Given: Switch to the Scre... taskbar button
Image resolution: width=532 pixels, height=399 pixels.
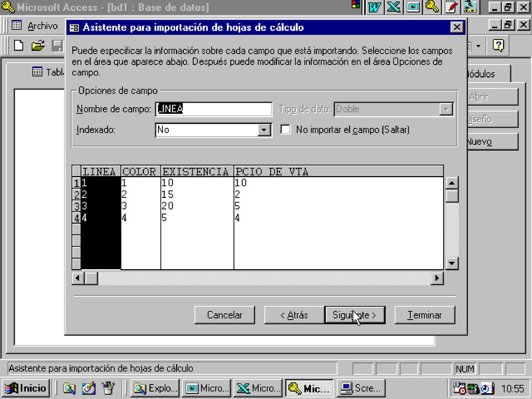Looking at the screenshot, I should (x=361, y=388).
